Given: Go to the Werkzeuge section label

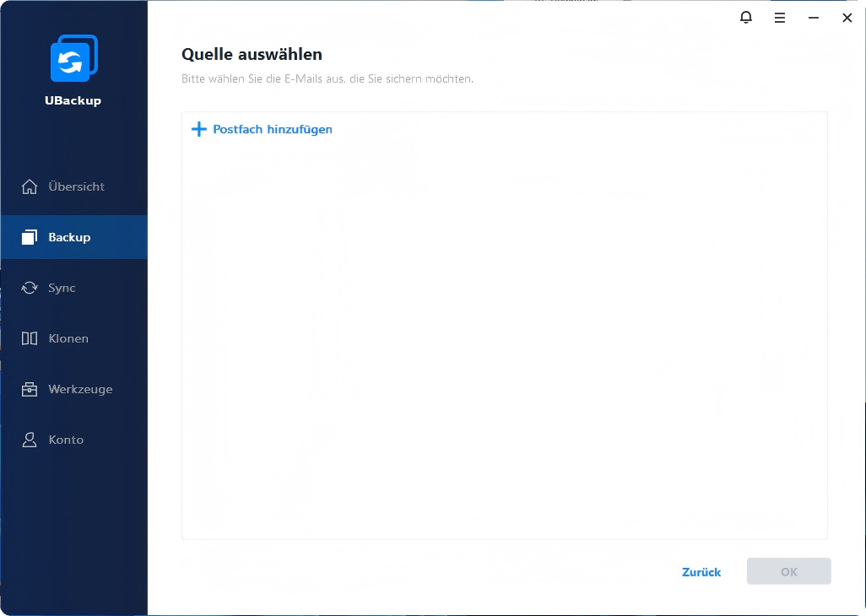Looking at the screenshot, I should [x=80, y=389].
